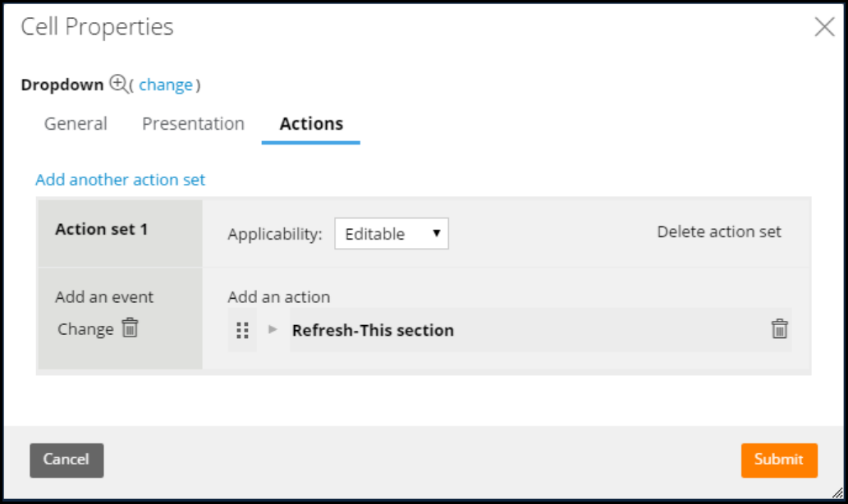Click the resize grip at dialog corner
Viewport: 848px width, 504px height.
point(837,493)
